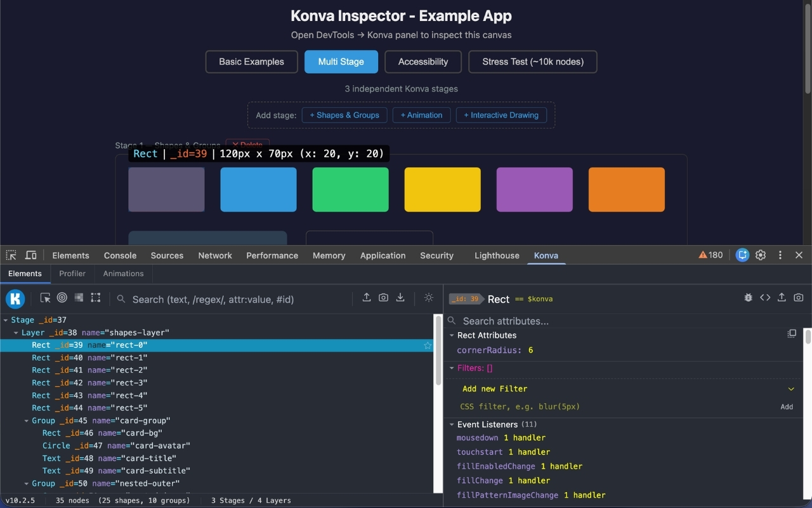Viewport: 812px width, 508px height.
Task: Click the blue rectangle on the canvas
Action: click(258, 189)
